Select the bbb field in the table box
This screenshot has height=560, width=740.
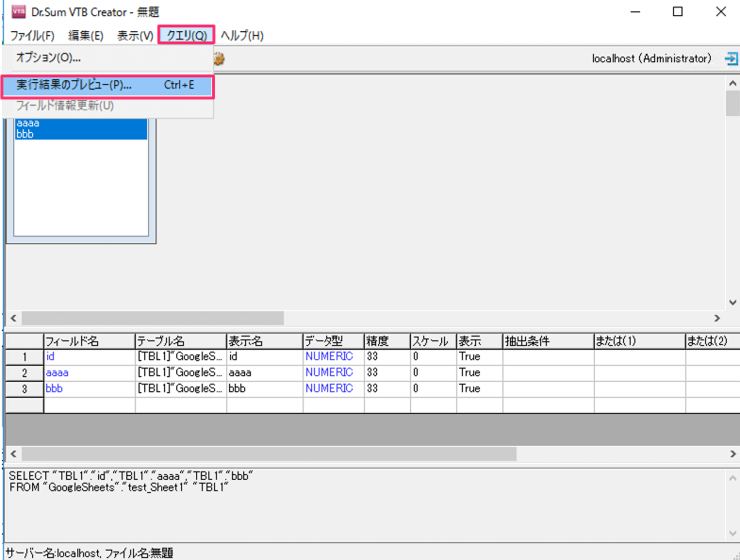[81, 134]
